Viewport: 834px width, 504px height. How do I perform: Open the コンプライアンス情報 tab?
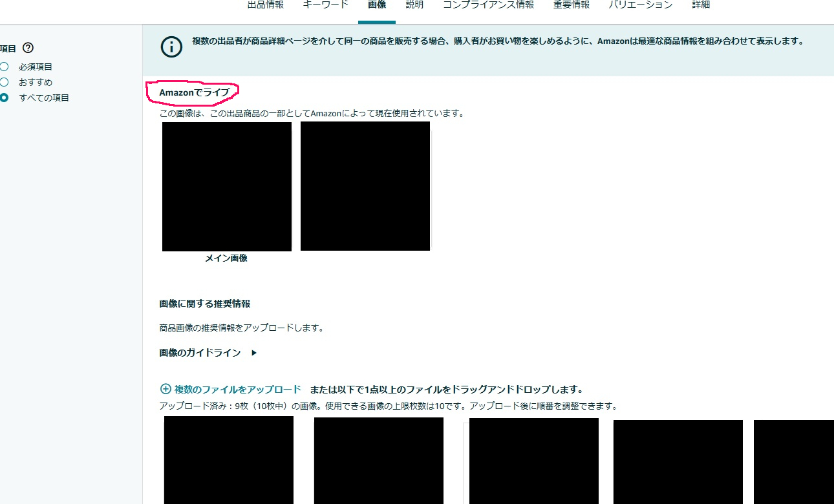(x=487, y=5)
